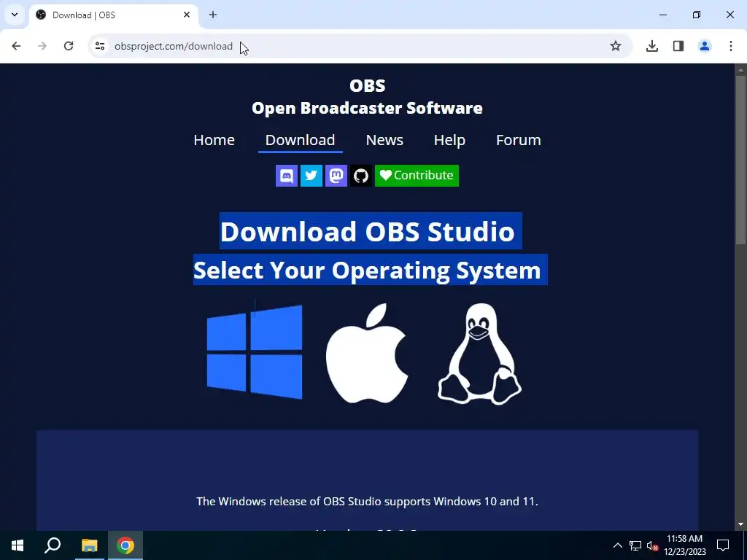Open the OBS Discord link icon

[x=286, y=176]
